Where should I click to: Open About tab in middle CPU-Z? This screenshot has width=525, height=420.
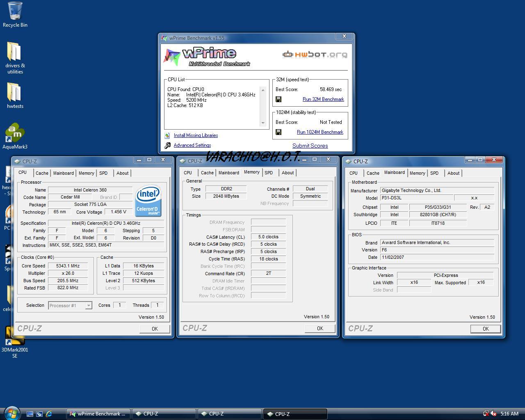pyautogui.click(x=288, y=173)
